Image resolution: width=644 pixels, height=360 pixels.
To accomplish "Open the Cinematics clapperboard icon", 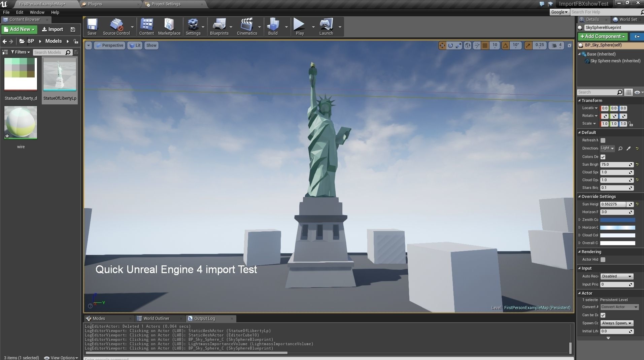I will point(247,27).
